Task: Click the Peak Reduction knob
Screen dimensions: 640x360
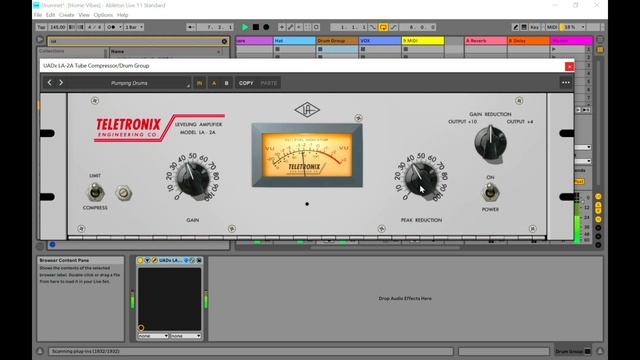Action: tap(420, 179)
